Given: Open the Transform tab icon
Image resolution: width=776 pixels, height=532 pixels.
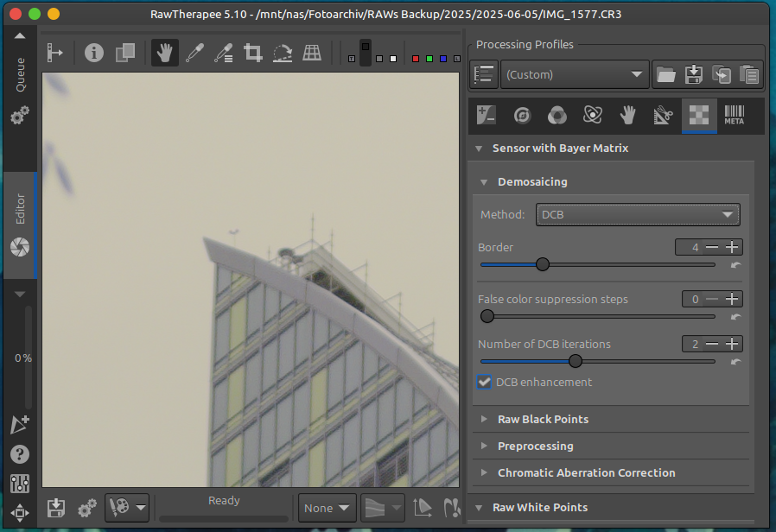Looking at the screenshot, I should pos(663,115).
